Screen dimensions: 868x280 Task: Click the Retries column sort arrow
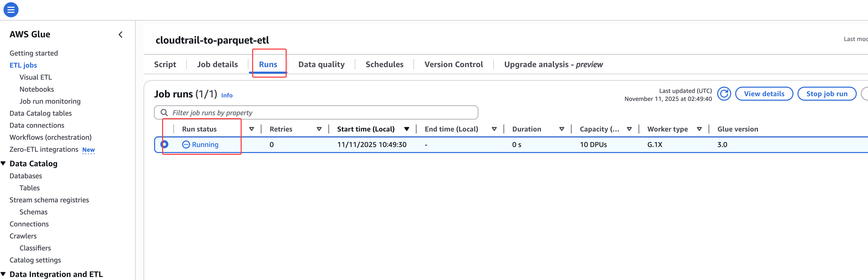point(319,129)
